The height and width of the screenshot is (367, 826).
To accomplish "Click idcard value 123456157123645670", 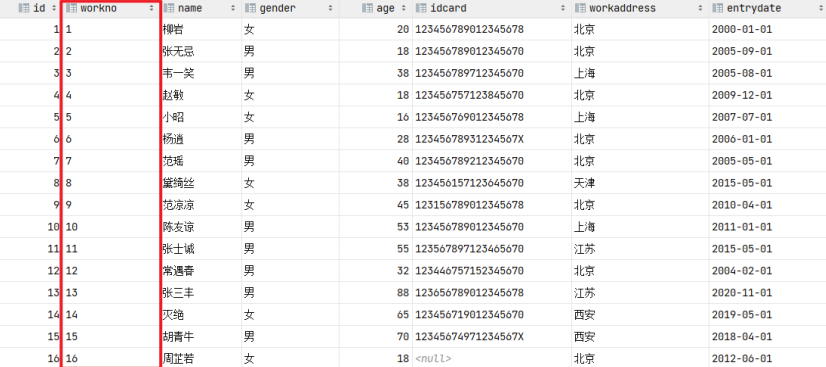I will pos(469,183).
